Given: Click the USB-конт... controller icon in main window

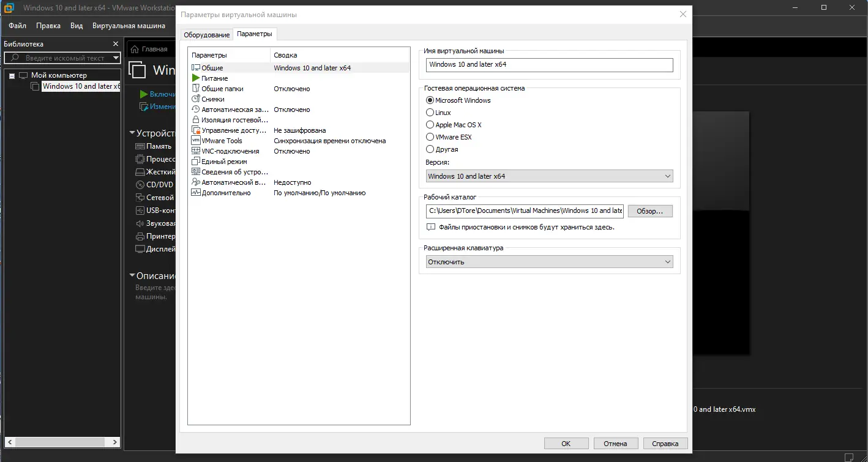Looking at the screenshot, I should (x=140, y=211).
